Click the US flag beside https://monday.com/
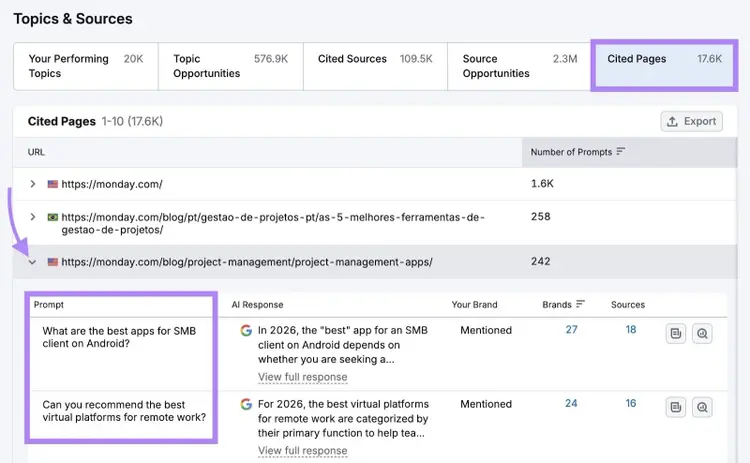This screenshot has height=463, width=750. 53,184
